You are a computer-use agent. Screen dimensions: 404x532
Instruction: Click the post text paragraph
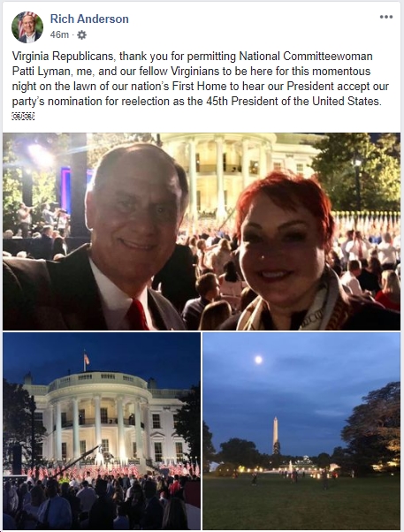pos(201,79)
